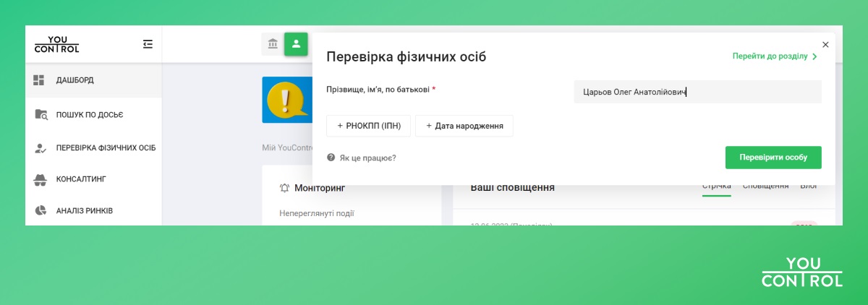Collapse the sidebar menu with the toggle icon
Viewport: 868px width, 305px height.
148,44
